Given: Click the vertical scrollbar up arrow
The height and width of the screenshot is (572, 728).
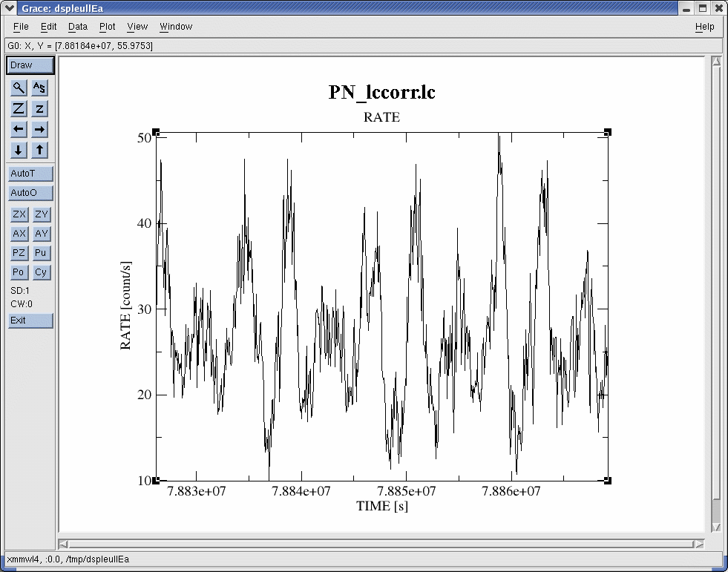Looking at the screenshot, I should click(718, 62).
